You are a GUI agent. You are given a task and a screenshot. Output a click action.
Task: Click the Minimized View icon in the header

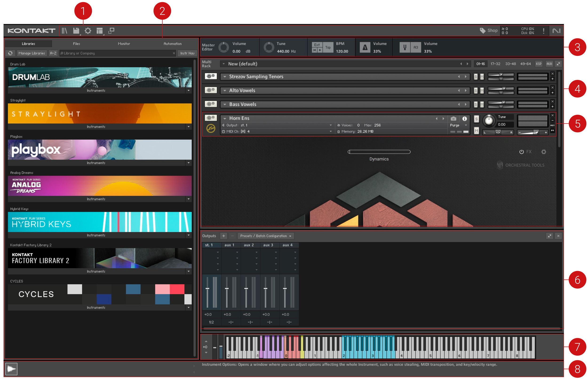pyautogui.click(x=111, y=31)
